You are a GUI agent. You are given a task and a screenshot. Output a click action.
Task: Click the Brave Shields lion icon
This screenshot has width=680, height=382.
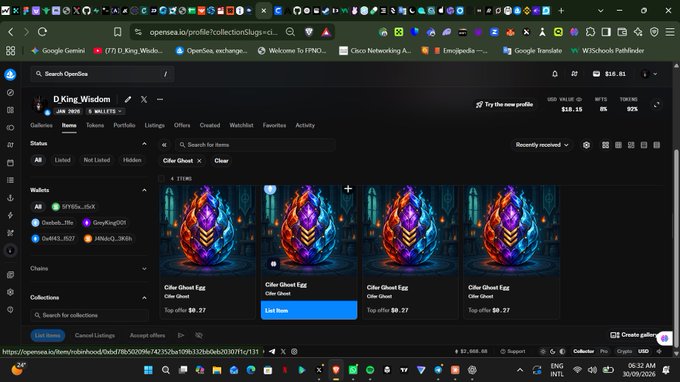tap(309, 32)
